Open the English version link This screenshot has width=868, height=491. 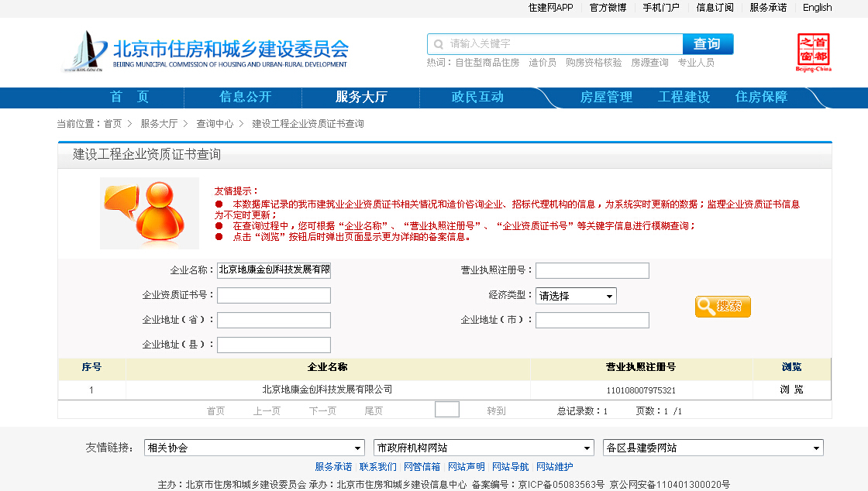[817, 8]
